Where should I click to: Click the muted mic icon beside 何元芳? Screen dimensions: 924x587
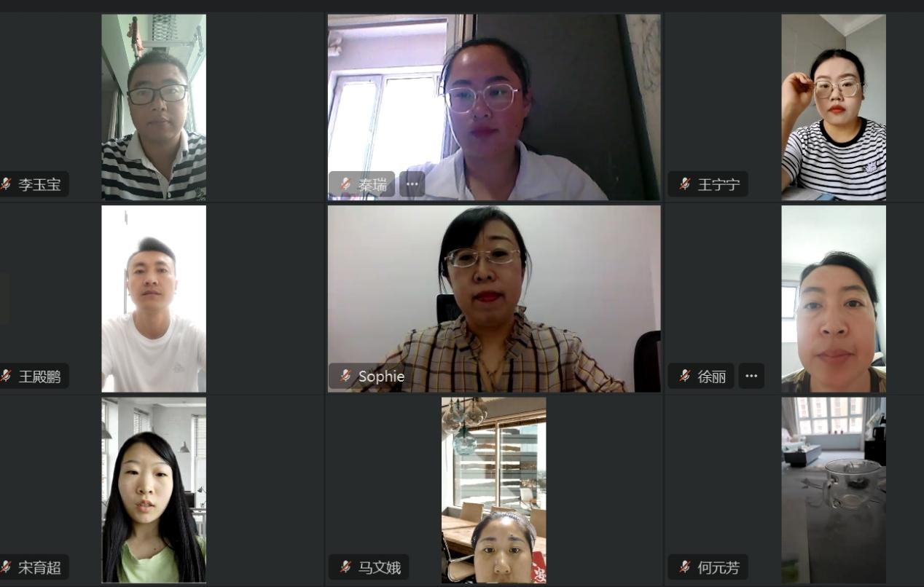pos(685,567)
